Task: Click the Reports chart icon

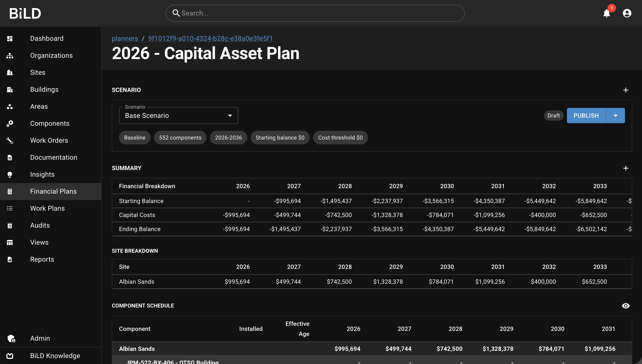Action: click(10, 260)
